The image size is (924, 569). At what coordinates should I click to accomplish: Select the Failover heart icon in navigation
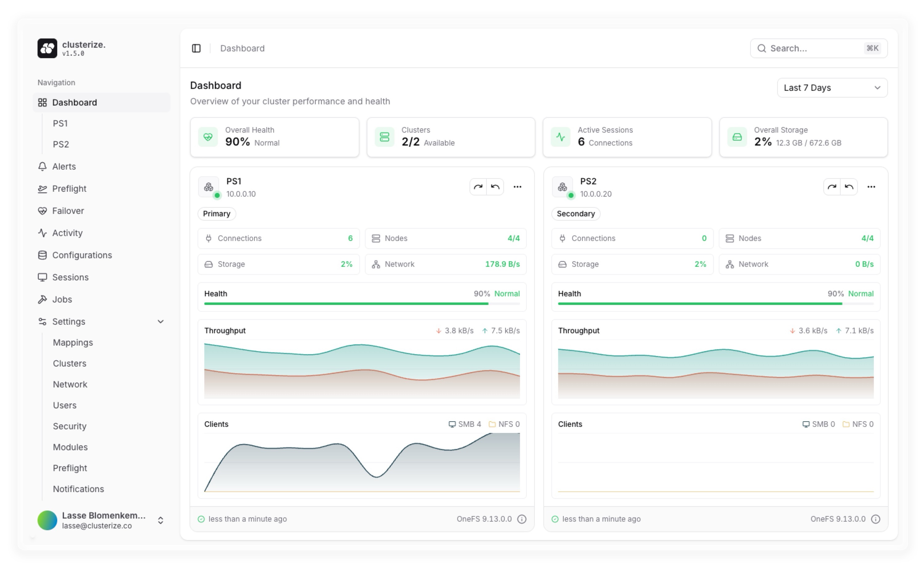(x=42, y=211)
